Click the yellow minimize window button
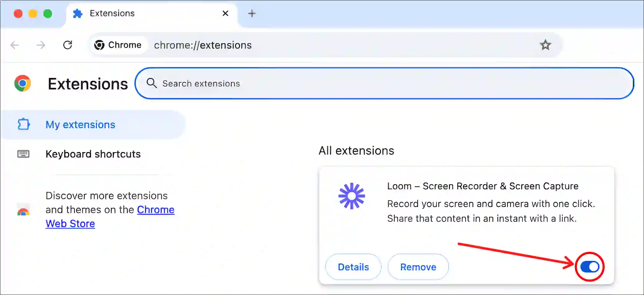This screenshot has height=295, width=644. pos(33,14)
